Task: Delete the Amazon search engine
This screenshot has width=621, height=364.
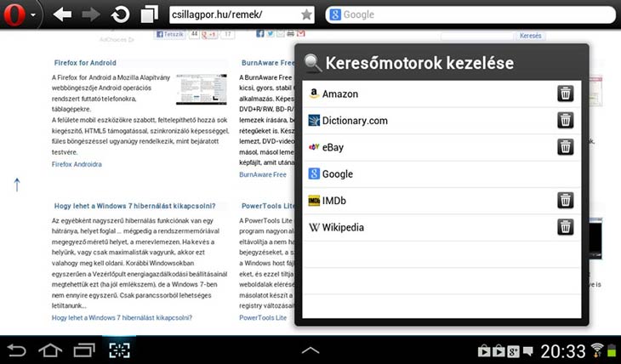Action: coord(565,94)
